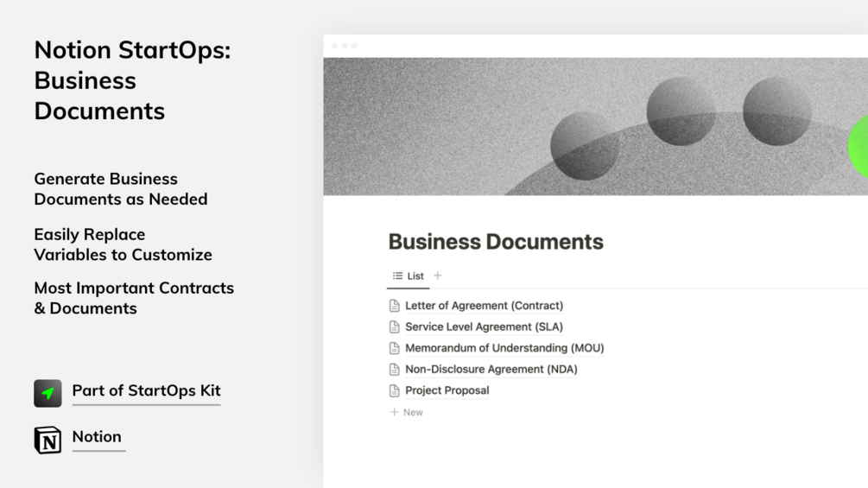
Task: Click the Business Documents page title
Action: tap(496, 242)
